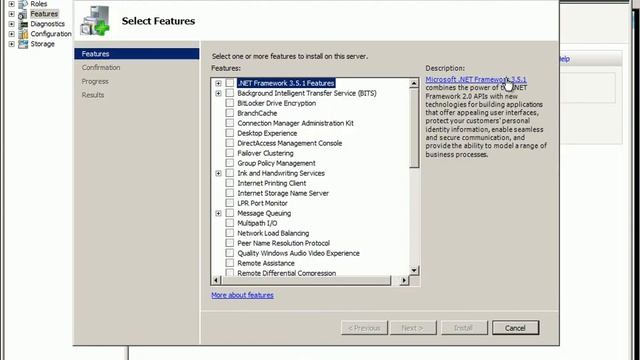Select the BranchCache feature text
Screen dimensions: 640x360
coord(257,113)
